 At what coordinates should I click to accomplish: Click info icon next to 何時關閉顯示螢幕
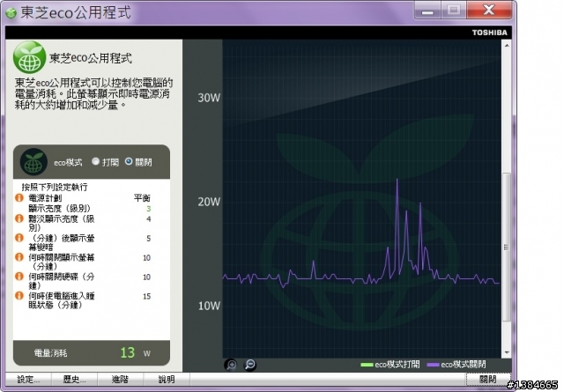19,257
